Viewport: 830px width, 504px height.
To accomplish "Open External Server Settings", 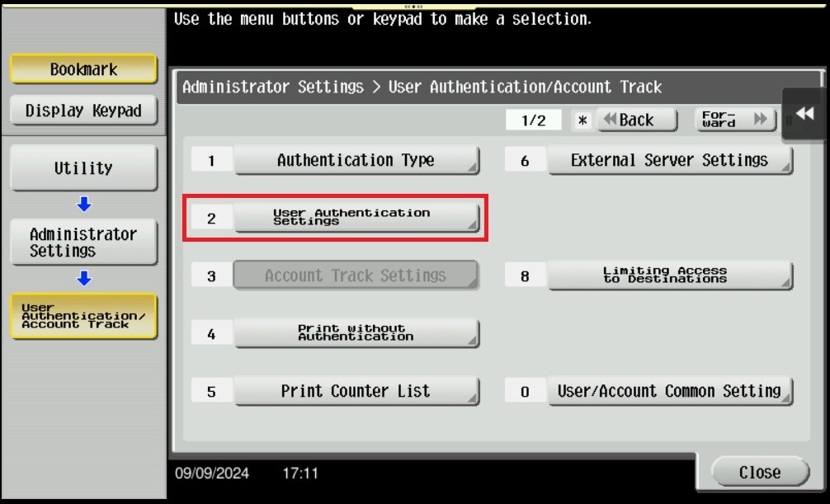I will [x=669, y=161].
